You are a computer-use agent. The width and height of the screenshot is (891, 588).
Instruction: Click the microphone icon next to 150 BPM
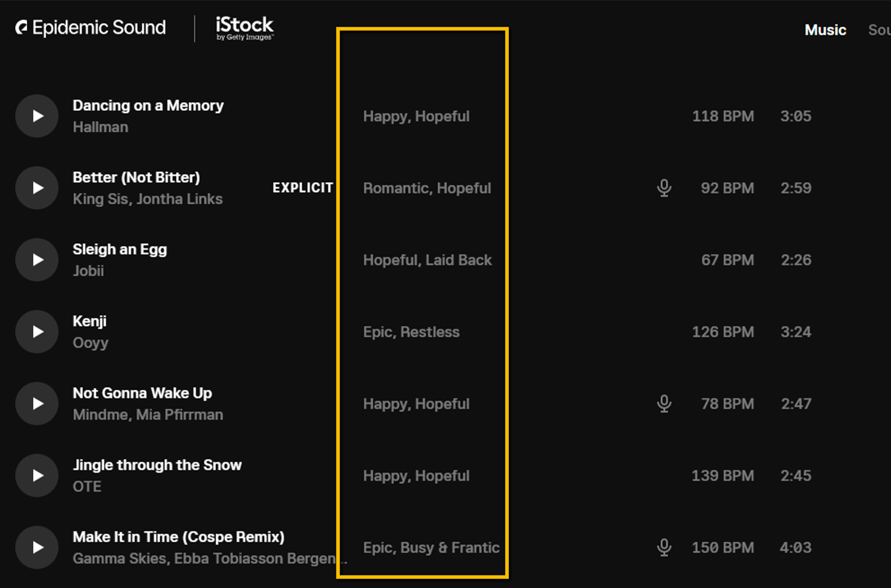[664, 547]
